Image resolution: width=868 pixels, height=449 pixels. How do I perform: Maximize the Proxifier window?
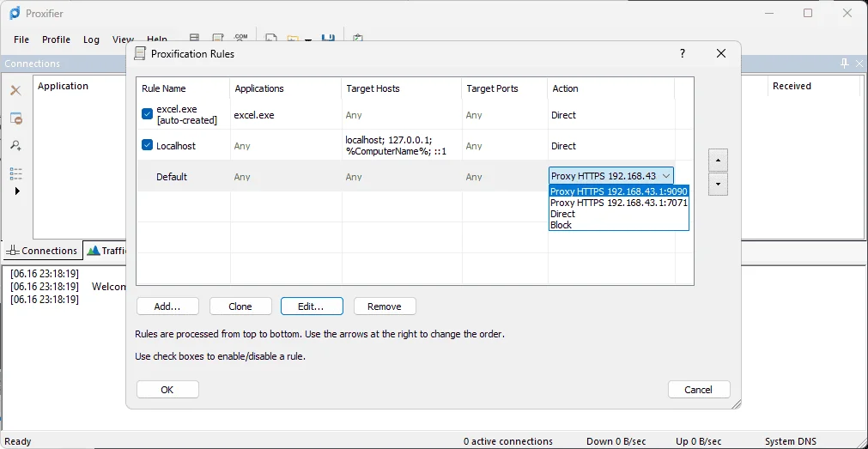tap(808, 13)
